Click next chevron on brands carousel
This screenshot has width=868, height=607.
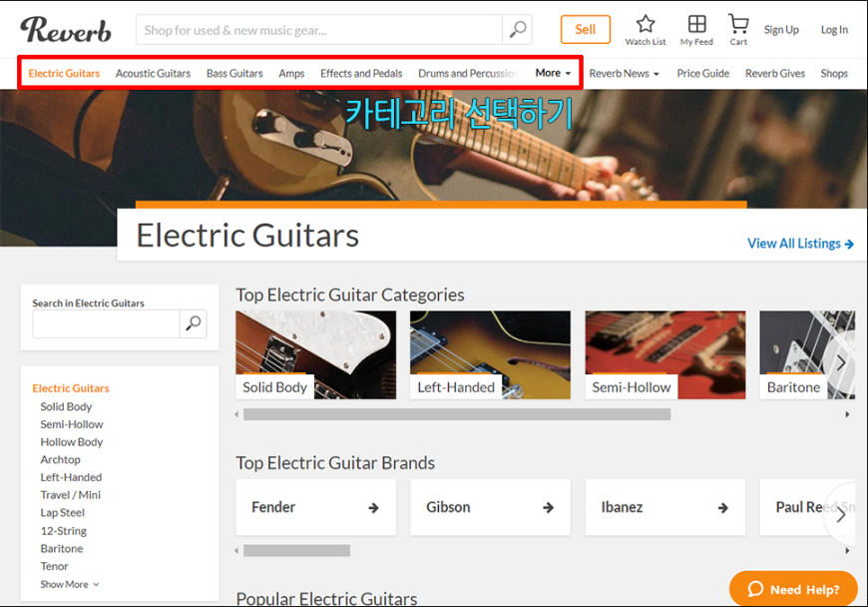point(841,514)
